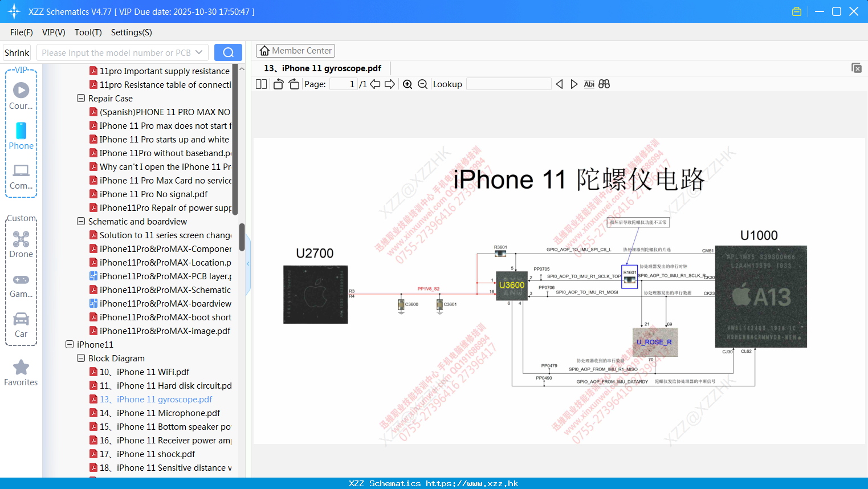
Task: Open IPhone 11 Pro starts up and white
Action: (x=159, y=139)
